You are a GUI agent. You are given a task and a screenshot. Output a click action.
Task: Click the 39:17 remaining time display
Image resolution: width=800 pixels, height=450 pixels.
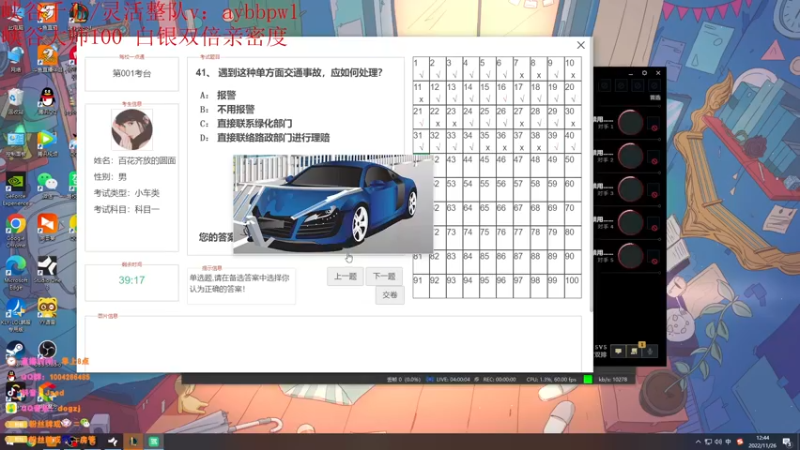point(132,280)
